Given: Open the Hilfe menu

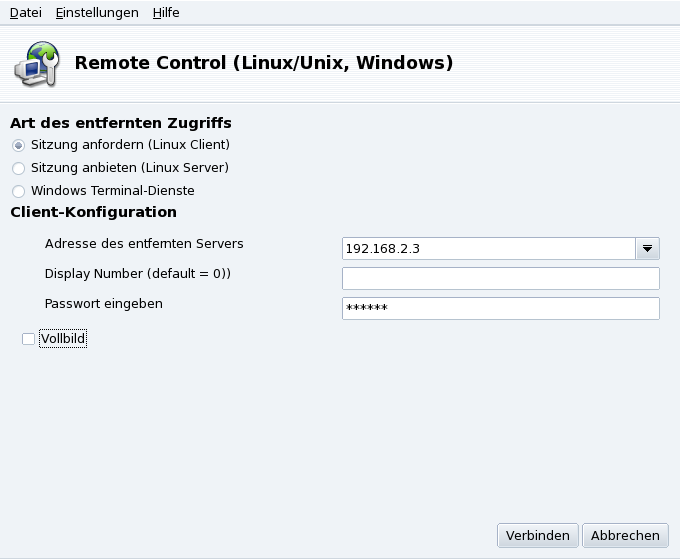Looking at the screenshot, I should 166,12.
